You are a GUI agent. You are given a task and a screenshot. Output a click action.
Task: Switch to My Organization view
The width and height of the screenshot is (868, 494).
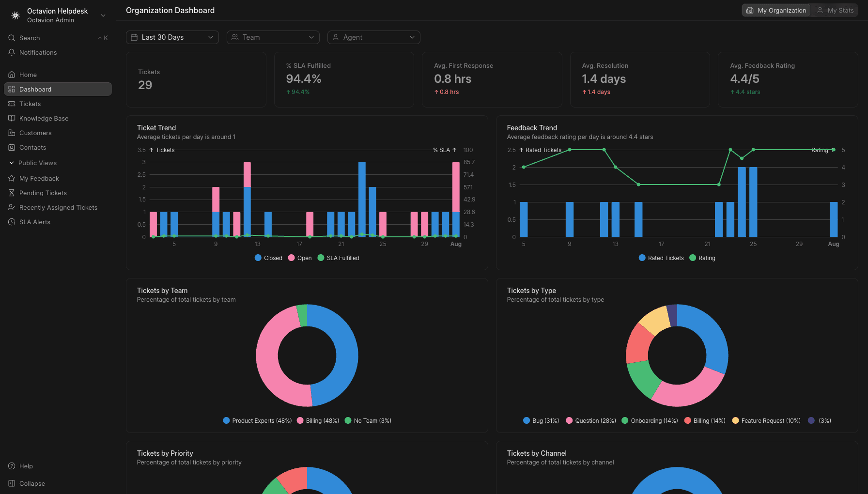[776, 10]
